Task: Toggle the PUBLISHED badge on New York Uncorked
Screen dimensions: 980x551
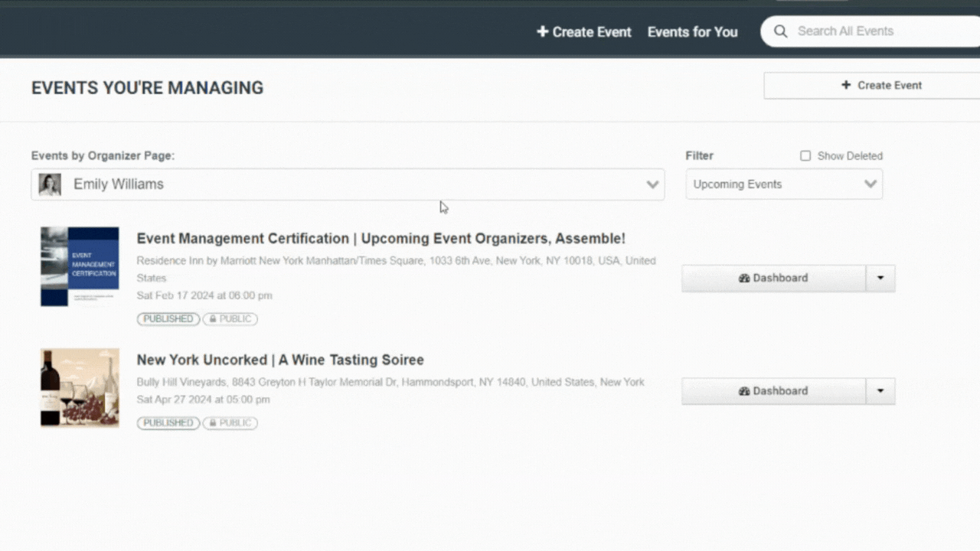Action: click(x=168, y=422)
